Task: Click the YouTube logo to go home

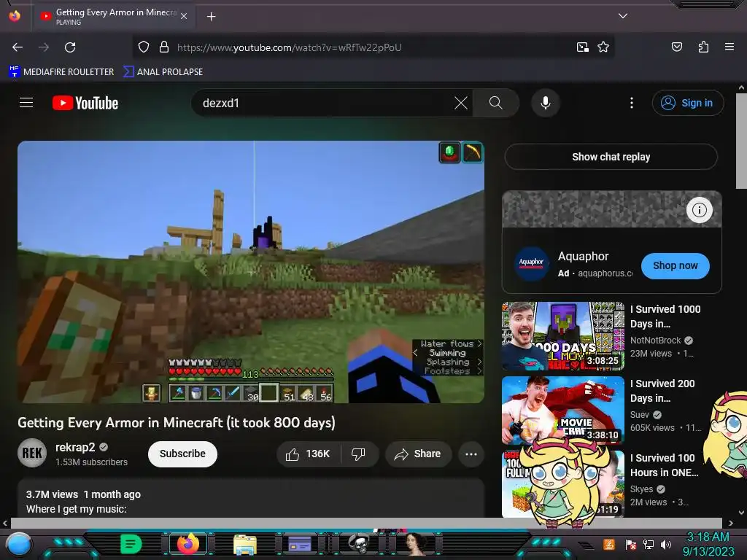Action: 85,103
